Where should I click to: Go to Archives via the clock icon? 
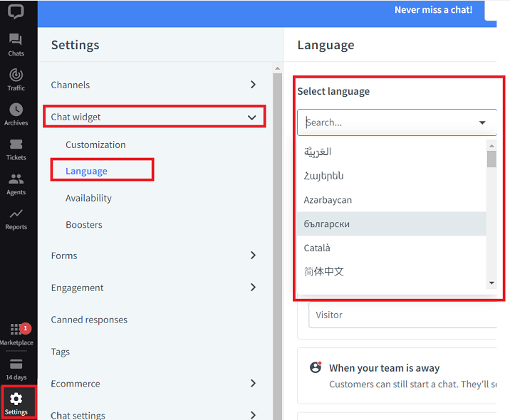tap(16, 114)
